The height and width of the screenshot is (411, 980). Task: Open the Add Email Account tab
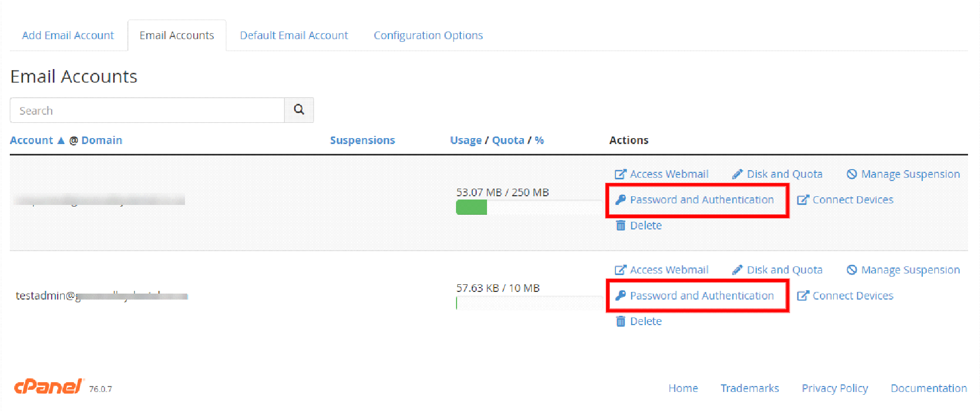[68, 35]
